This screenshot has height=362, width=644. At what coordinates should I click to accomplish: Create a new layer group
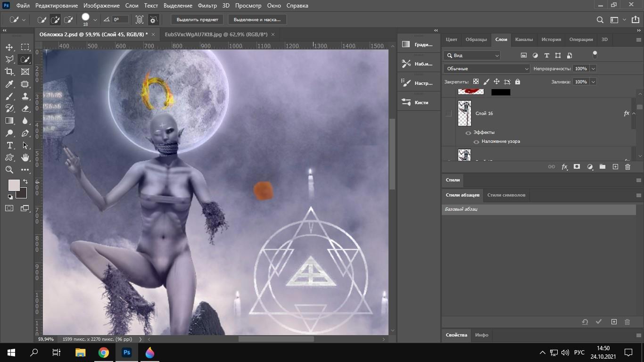[x=603, y=167]
